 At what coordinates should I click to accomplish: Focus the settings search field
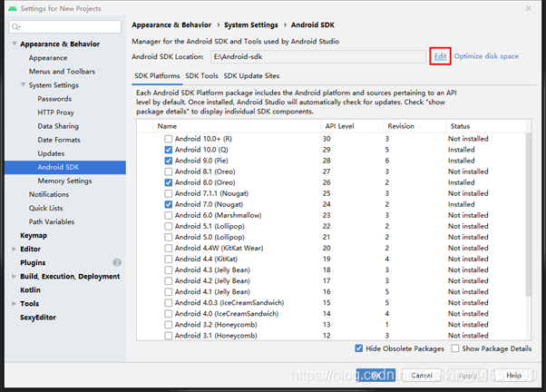(x=65, y=26)
